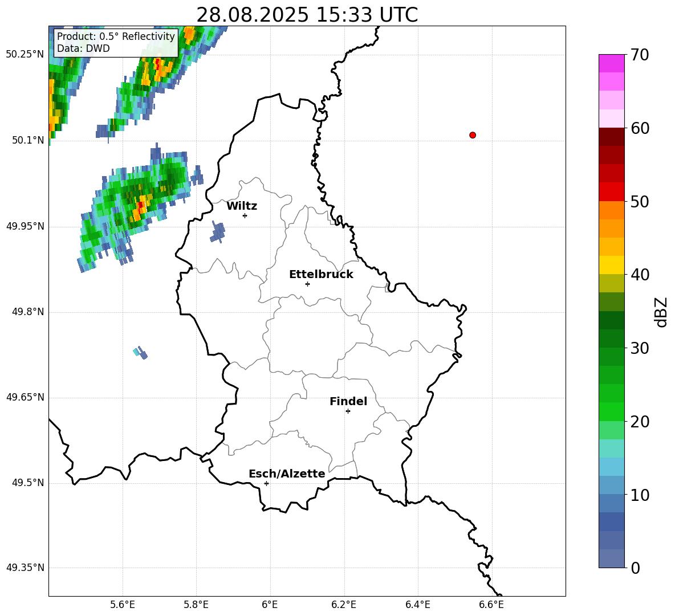
Task: Click the 50.1°N latitude tick label
Action: tap(28, 140)
